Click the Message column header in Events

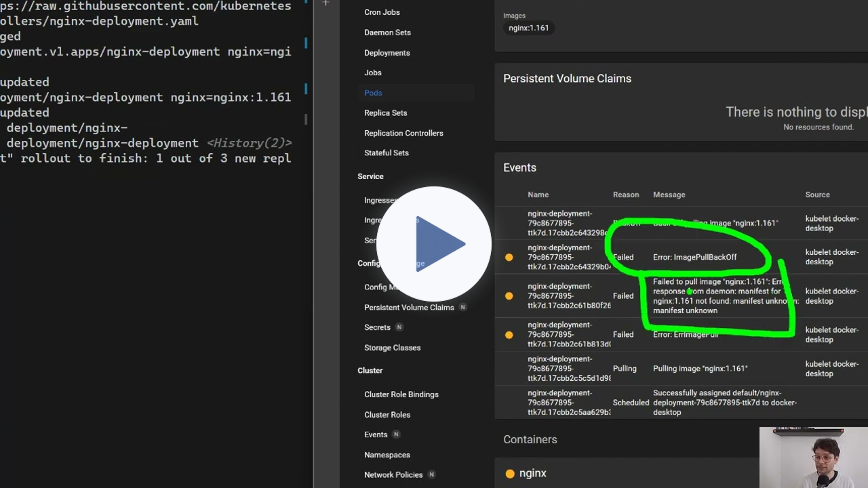[x=669, y=195]
